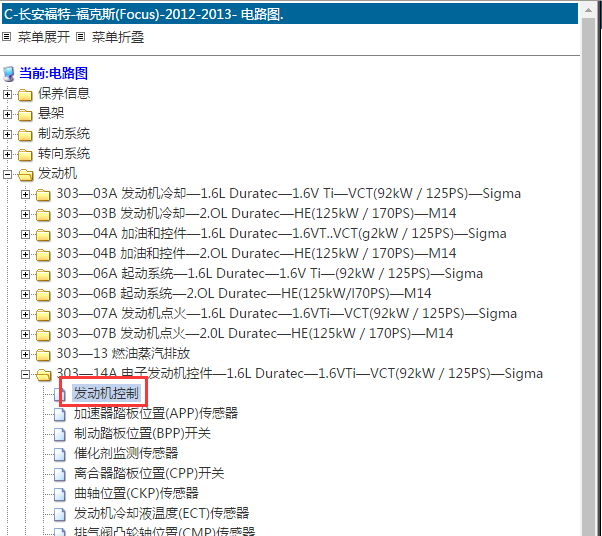Screen dimensions: 602x536
Task: Expand the 303—04A 加油和控件 node
Action: (25, 234)
